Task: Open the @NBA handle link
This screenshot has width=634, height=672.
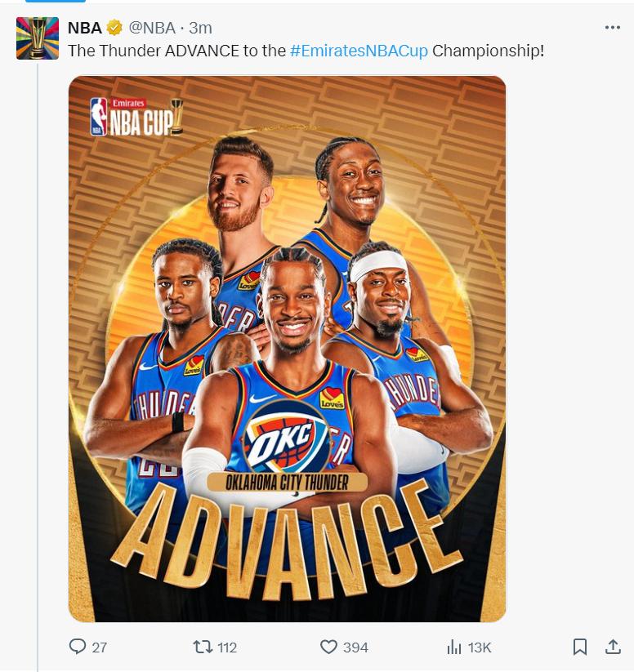Action: pos(152,28)
